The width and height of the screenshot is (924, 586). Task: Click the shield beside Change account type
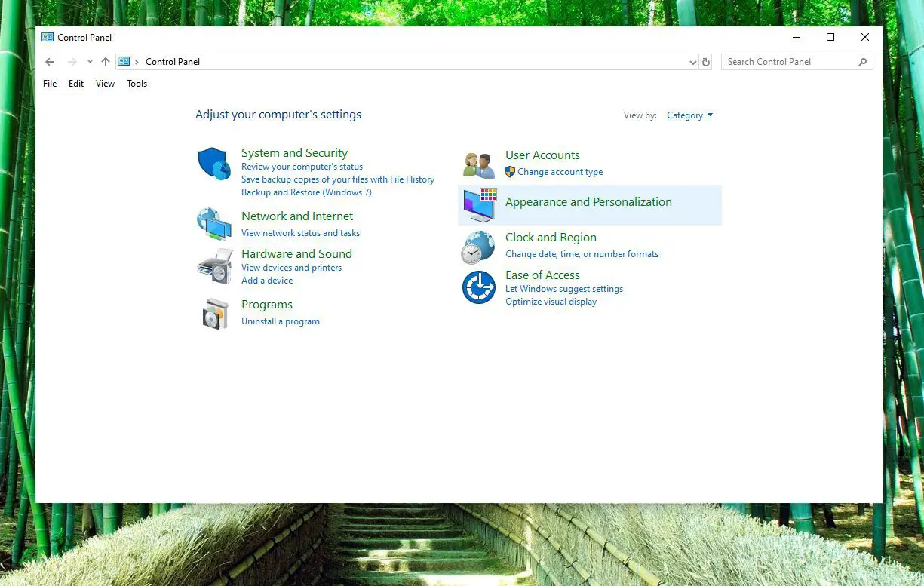[x=510, y=172]
